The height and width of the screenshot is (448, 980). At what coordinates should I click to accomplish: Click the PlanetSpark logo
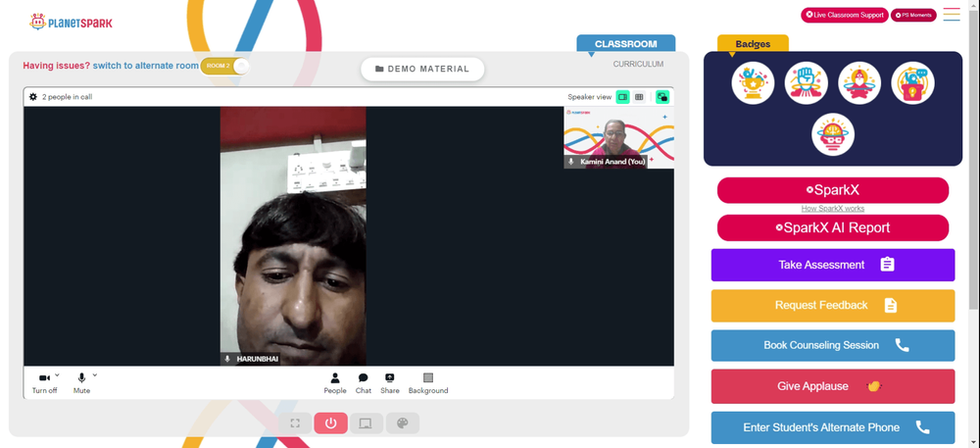point(71,23)
